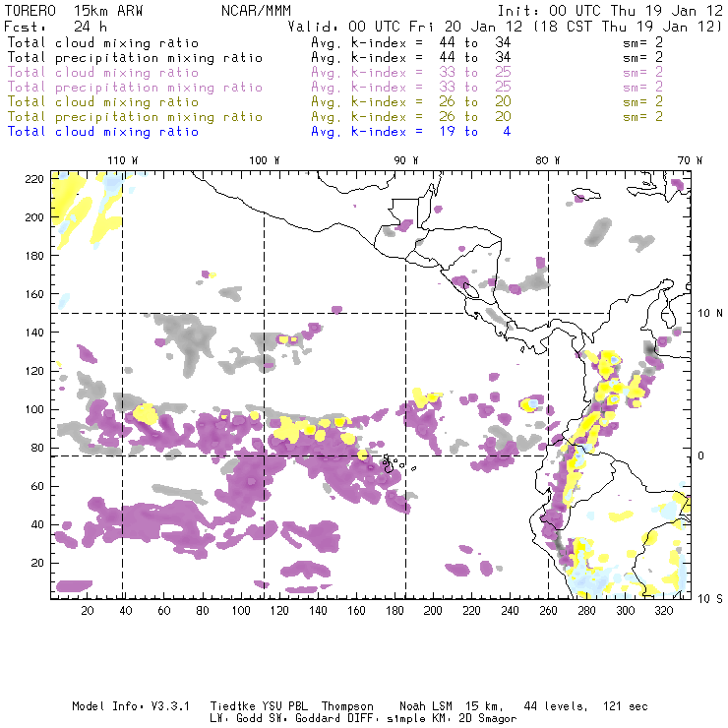Click '60' on the vertical axis
The width and height of the screenshot is (728, 728).
(x=37, y=486)
